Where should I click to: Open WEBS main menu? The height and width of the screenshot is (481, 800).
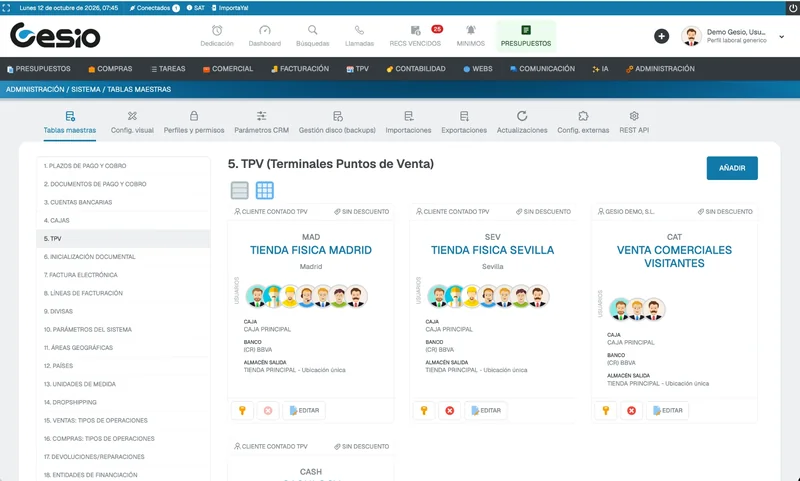point(478,69)
